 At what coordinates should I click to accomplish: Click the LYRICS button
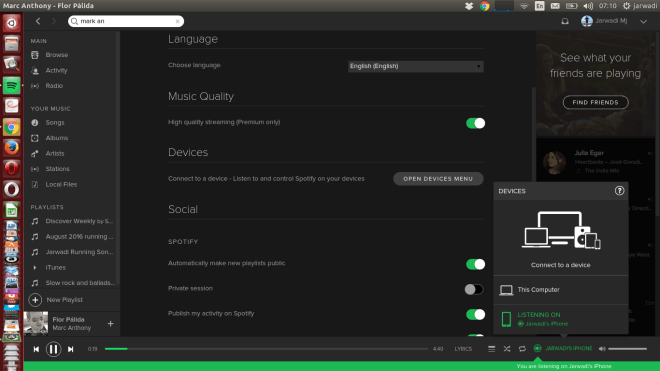463,349
